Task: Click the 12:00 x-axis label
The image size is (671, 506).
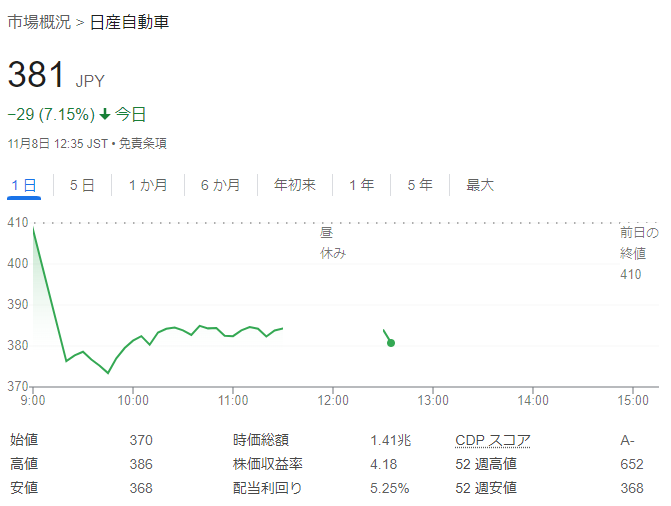Action: 333,400
